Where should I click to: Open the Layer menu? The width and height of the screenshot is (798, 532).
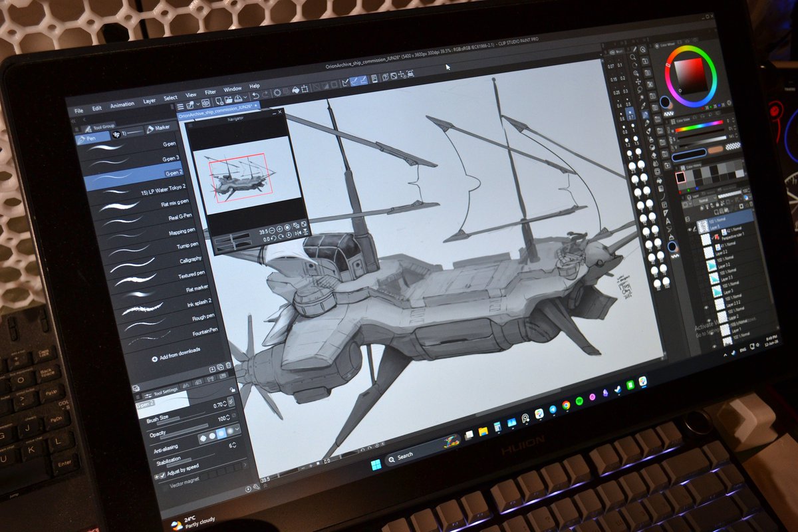click(x=150, y=101)
